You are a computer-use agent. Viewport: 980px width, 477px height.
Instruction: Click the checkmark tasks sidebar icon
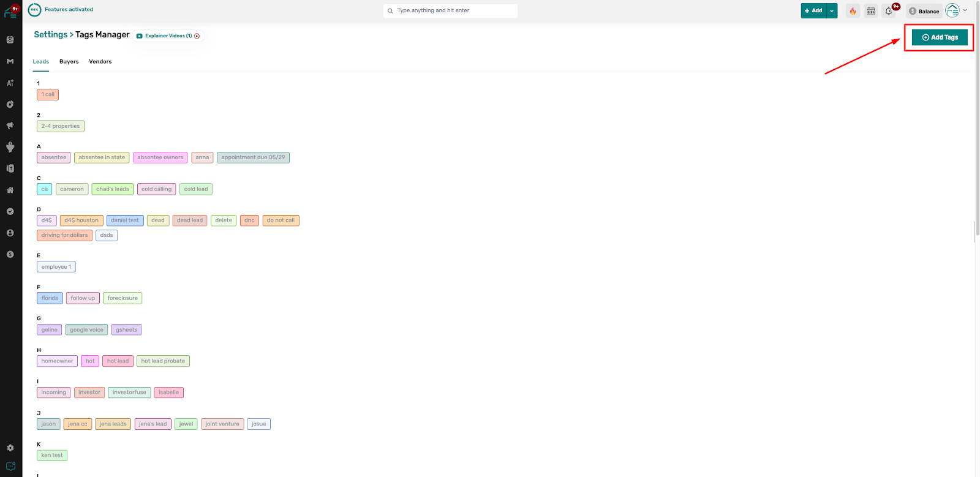(x=10, y=211)
